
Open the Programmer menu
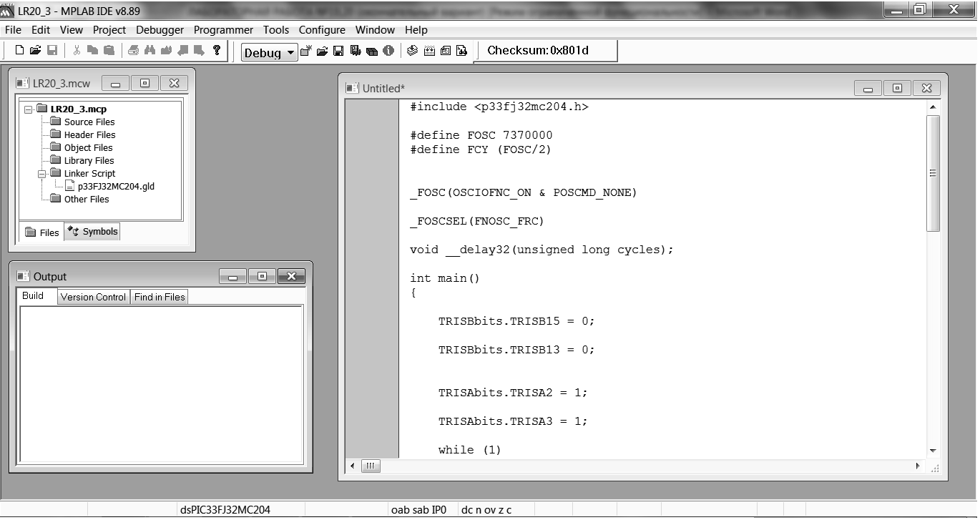(223, 30)
